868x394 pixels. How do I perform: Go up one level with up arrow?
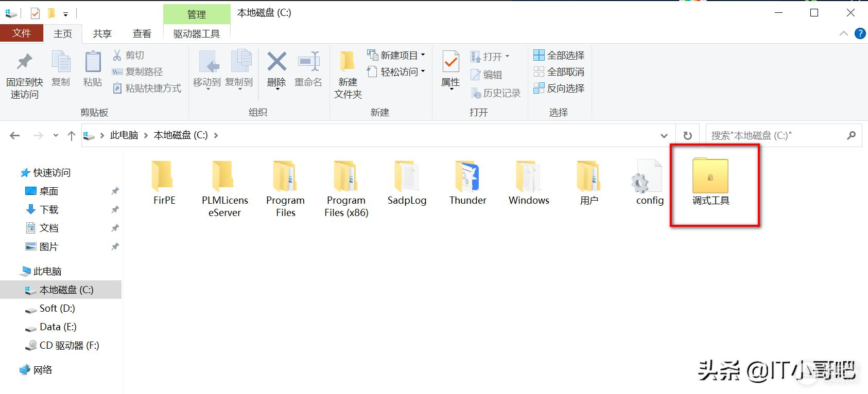tap(72, 135)
